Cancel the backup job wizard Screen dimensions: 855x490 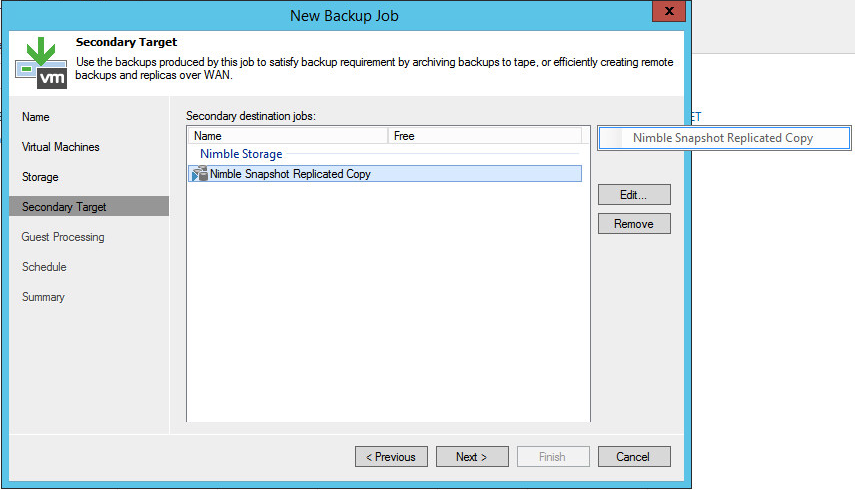tap(634, 457)
